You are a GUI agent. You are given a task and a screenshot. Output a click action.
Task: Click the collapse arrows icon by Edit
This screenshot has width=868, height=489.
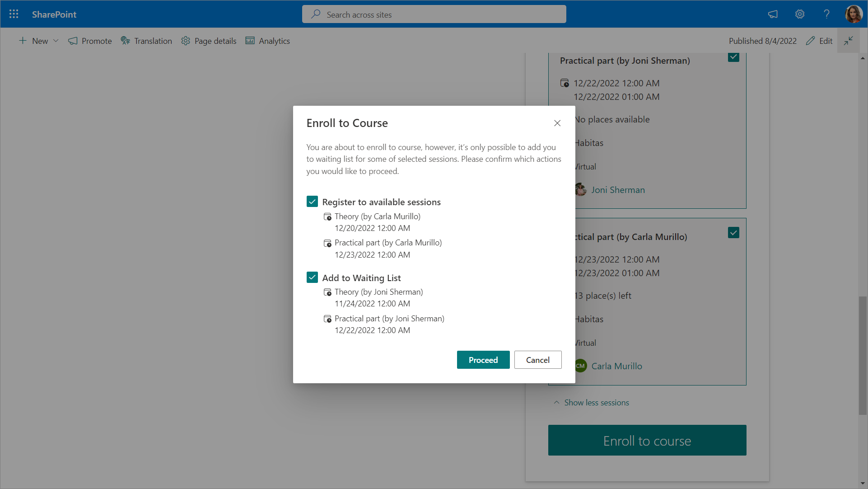pos(848,41)
